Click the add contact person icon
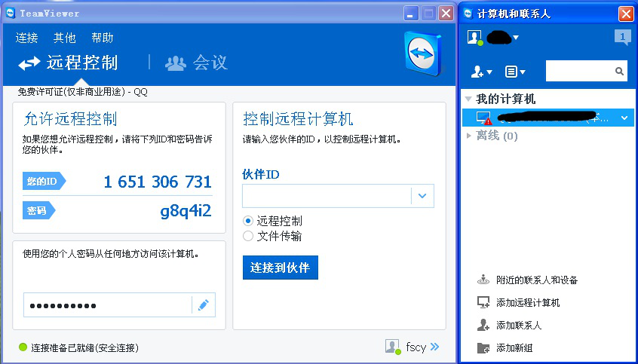638x364 pixels. point(483,325)
